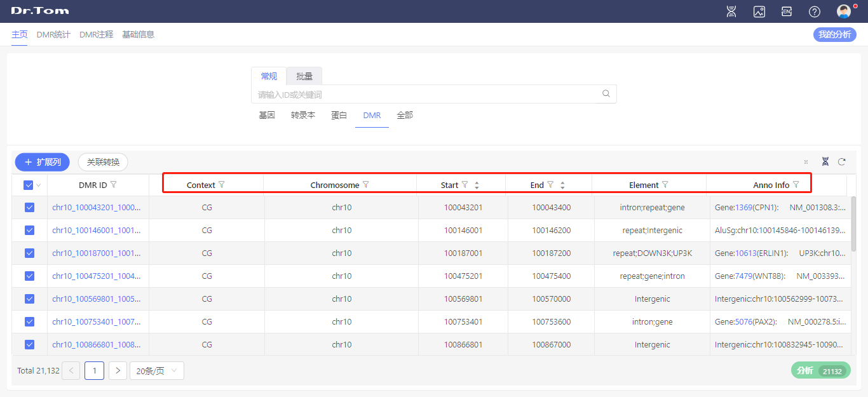Filter the Context column
This screenshot has height=397, width=868.
pyautogui.click(x=222, y=185)
